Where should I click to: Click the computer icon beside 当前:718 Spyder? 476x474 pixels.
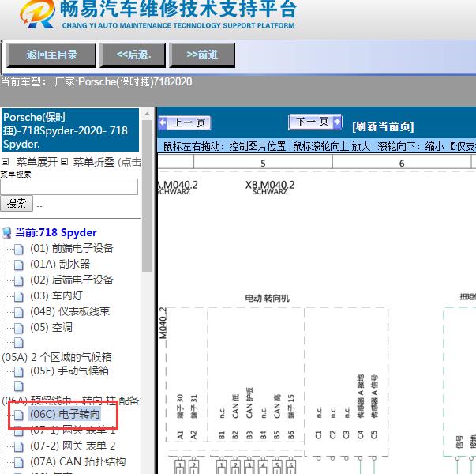click(7, 233)
